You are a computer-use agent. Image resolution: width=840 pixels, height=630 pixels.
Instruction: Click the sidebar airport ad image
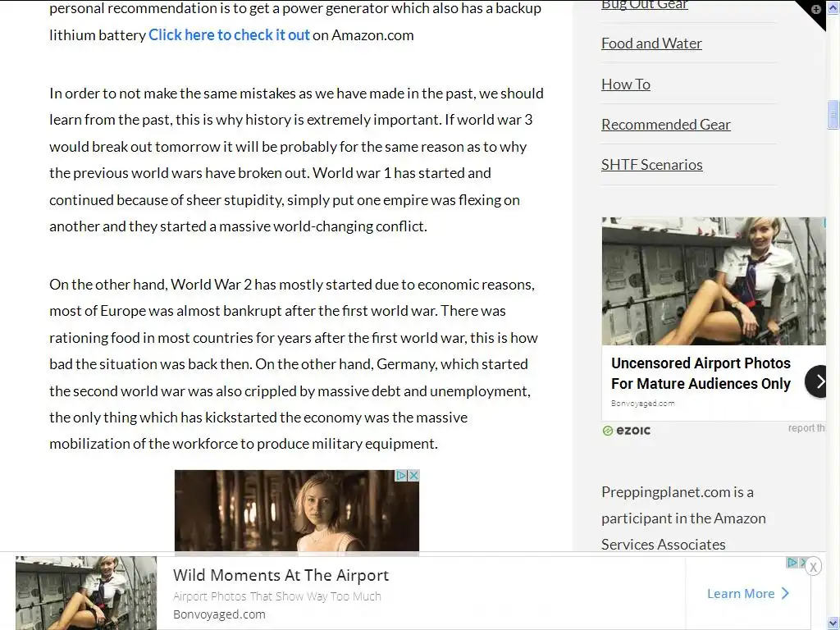pyautogui.click(x=714, y=281)
